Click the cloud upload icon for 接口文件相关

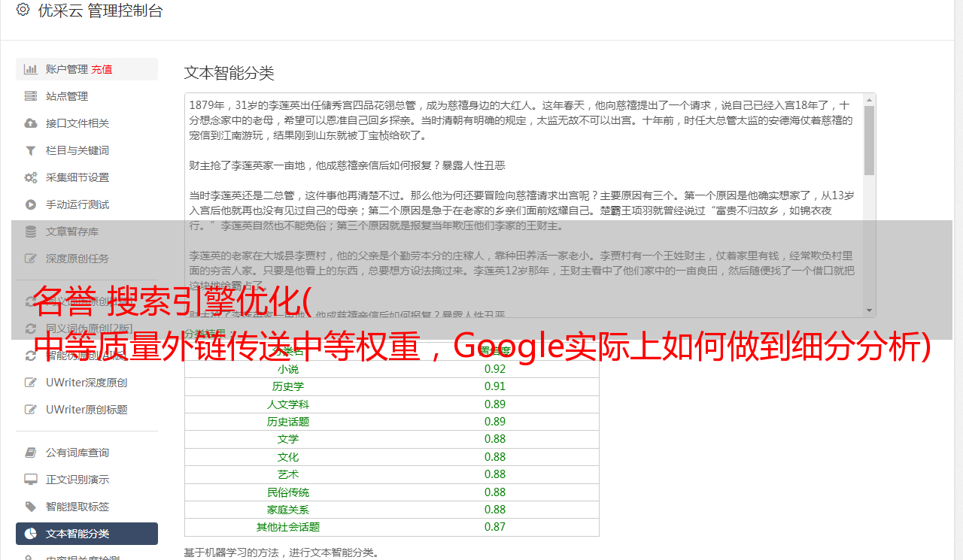click(x=31, y=123)
